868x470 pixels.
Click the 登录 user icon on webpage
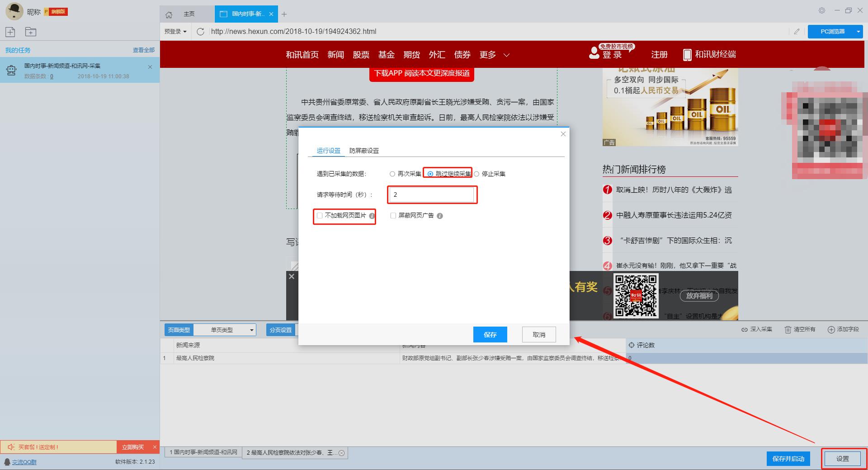594,53
